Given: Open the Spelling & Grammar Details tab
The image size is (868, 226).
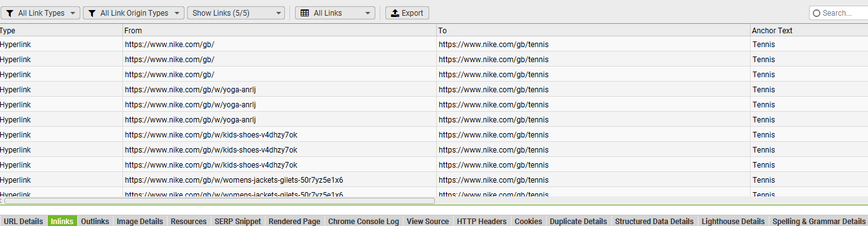Looking at the screenshot, I should [x=818, y=221].
